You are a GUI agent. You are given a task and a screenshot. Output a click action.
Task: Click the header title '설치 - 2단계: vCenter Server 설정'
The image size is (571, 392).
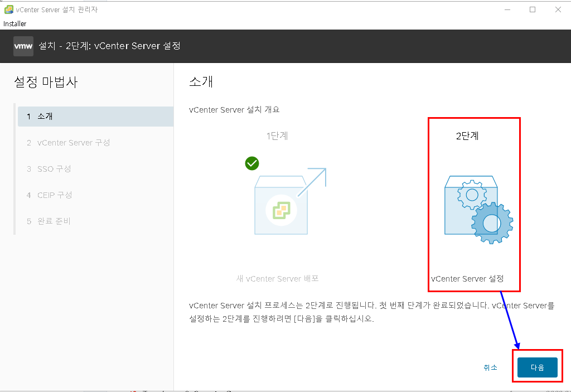click(110, 46)
